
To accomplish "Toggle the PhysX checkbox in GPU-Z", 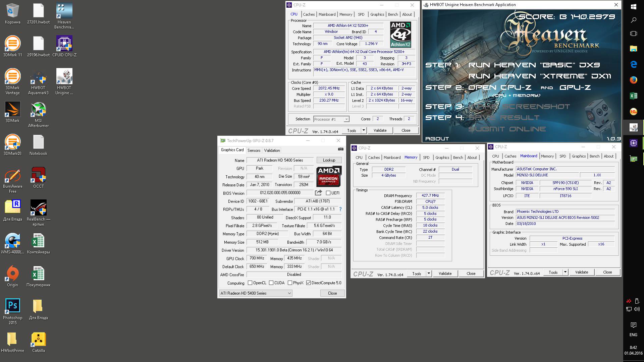I will coord(290,283).
